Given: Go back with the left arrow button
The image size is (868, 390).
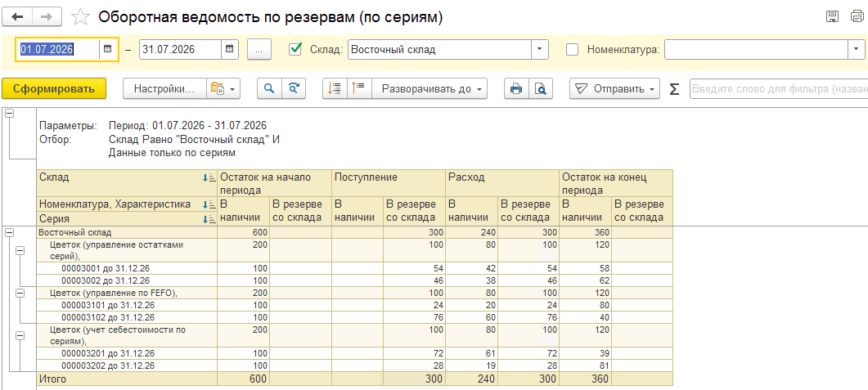Looking at the screenshot, I should tap(18, 16).
